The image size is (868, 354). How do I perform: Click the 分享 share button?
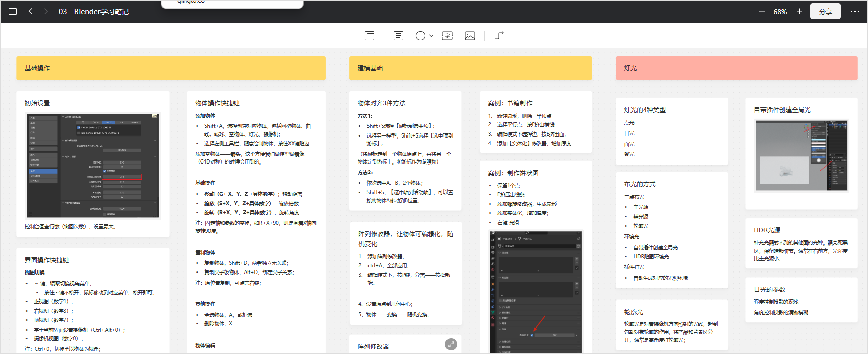click(826, 12)
